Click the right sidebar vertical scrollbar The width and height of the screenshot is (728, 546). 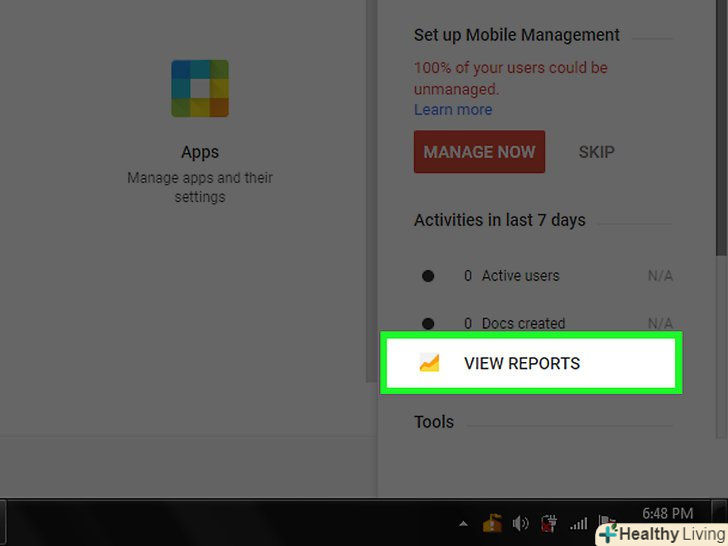click(x=721, y=128)
